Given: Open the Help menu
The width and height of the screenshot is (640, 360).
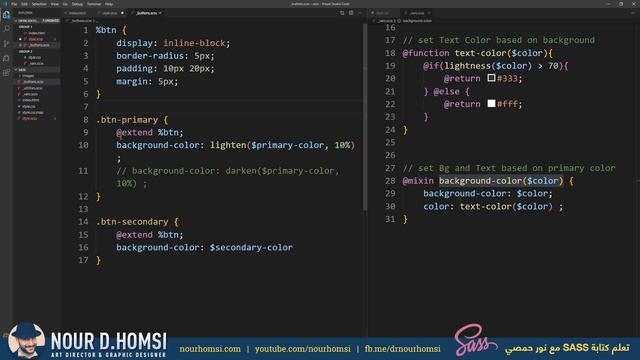Looking at the screenshot, I should pos(109,4).
